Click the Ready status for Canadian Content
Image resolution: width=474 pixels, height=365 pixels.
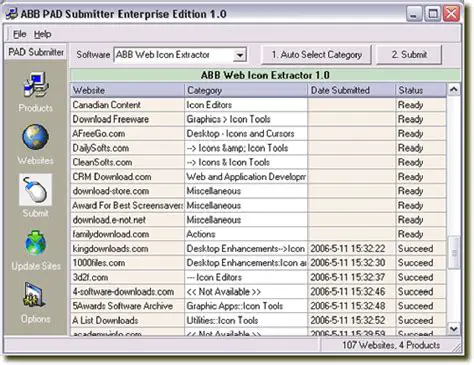click(x=421, y=105)
